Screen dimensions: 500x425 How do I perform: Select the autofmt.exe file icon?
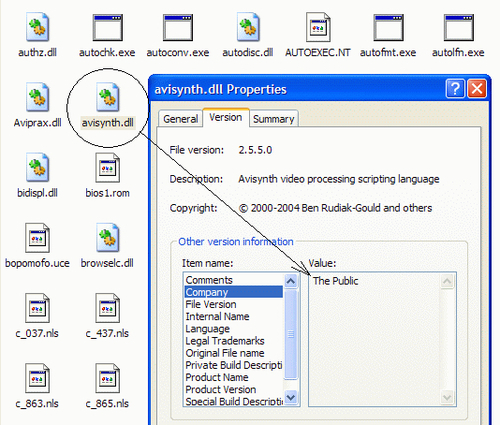388,27
